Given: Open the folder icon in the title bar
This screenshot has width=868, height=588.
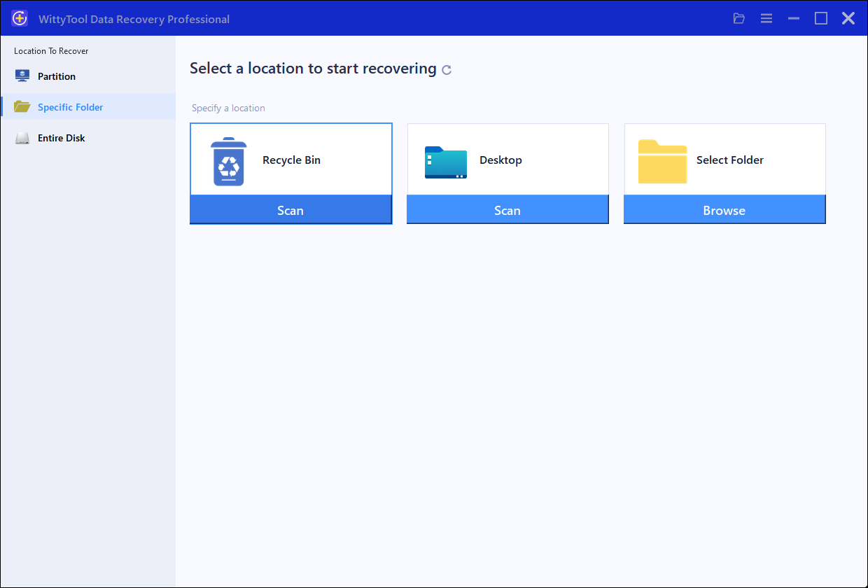Looking at the screenshot, I should 738,18.
